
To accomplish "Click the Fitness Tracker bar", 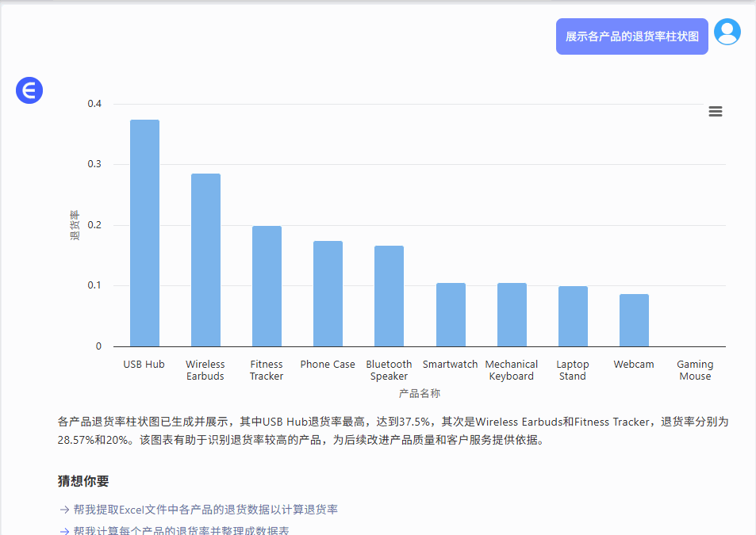I will pyautogui.click(x=267, y=286).
